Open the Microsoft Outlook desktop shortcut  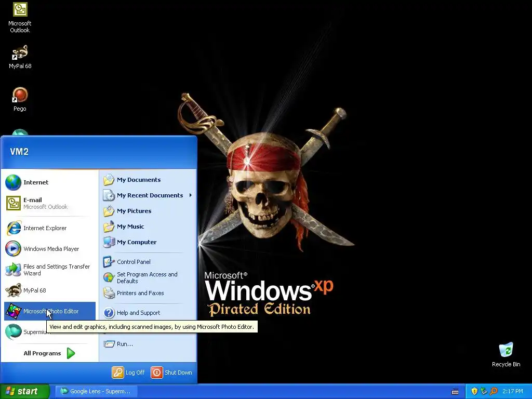(20, 18)
